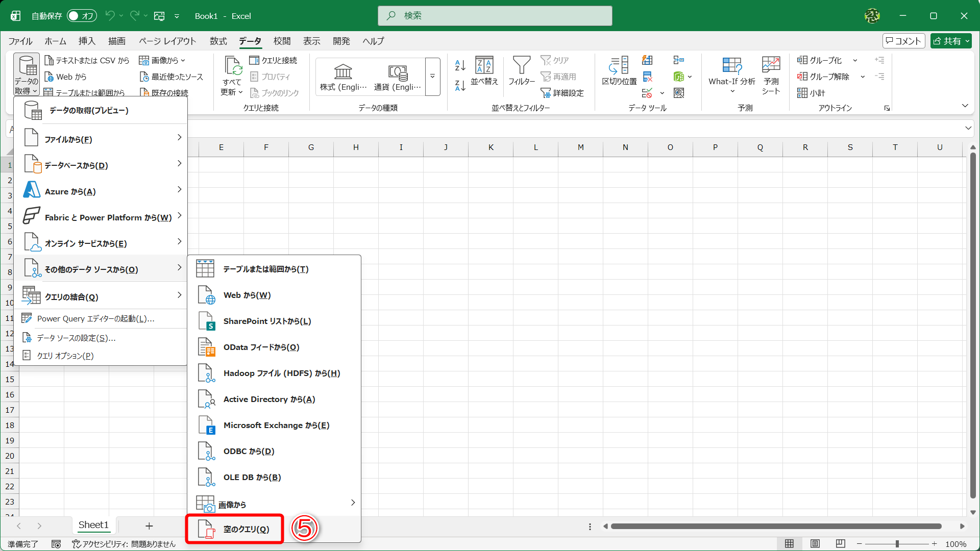Toggle the AutoSave (自動保存) switch
The height and width of the screenshot is (551, 980).
[x=82, y=16]
